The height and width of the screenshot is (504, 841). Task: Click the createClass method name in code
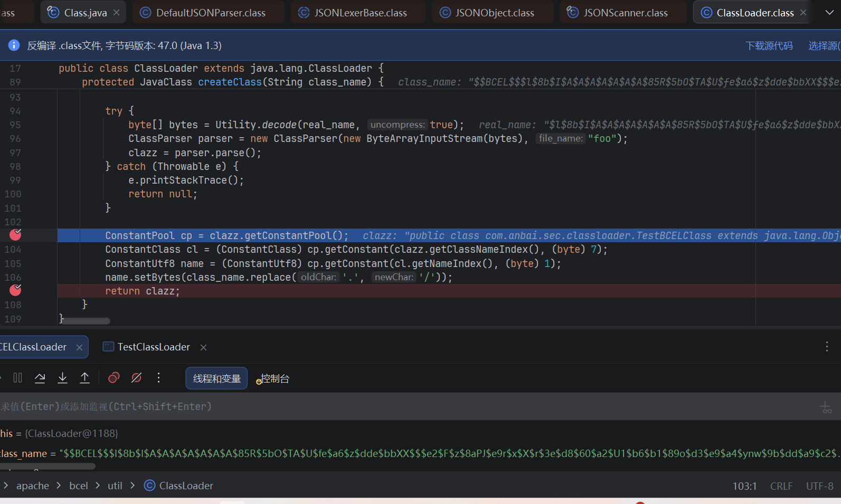point(230,82)
